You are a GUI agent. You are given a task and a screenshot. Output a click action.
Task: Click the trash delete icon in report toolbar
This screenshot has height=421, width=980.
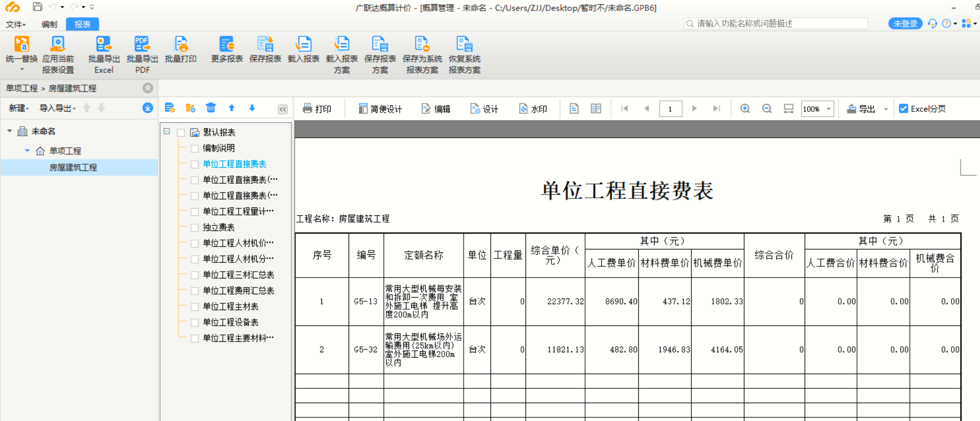[x=211, y=108]
